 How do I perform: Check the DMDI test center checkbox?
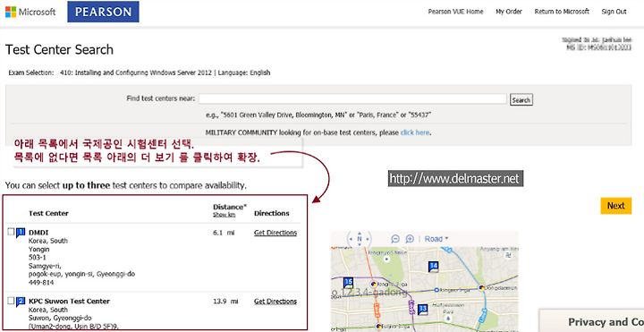11,232
